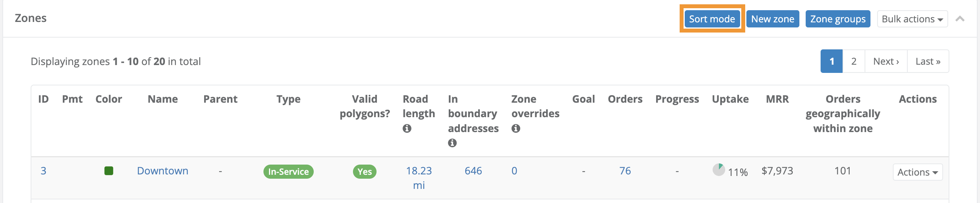The width and height of the screenshot is (980, 203).
Task: Click the Road length info icon
Action: tap(407, 129)
